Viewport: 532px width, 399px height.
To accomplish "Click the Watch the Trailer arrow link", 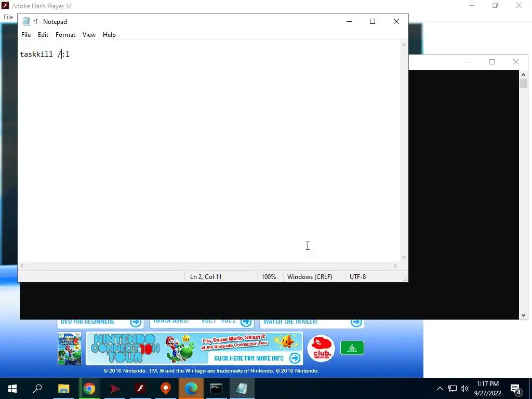I will click(356, 322).
